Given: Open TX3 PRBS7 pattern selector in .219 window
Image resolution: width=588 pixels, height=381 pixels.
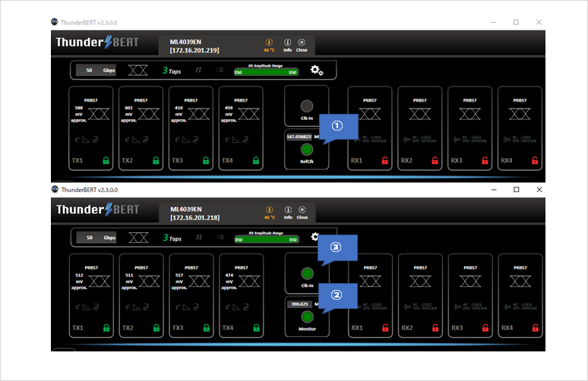Looking at the screenshot, I should tap(191, 100).
